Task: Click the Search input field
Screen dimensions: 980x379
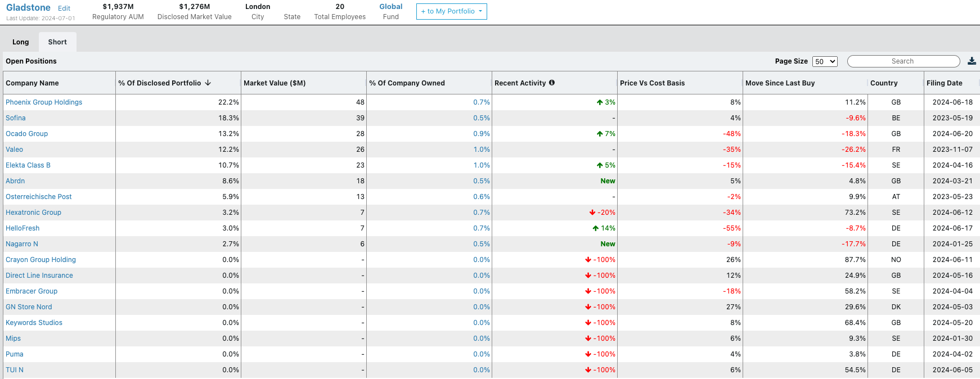Action: (903, 61)
